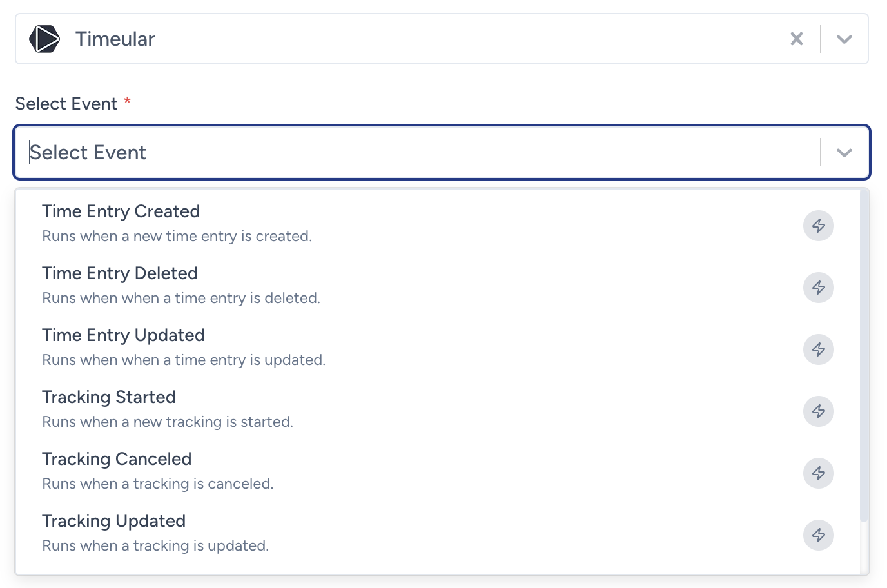Select the Tracking Canceled option

[x=438, y=471]
